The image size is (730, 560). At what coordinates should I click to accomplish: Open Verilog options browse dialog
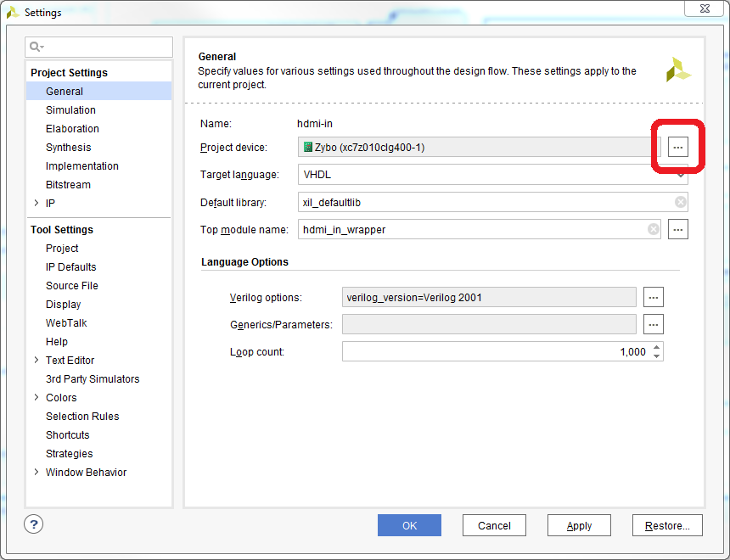[x=654, y=298]
